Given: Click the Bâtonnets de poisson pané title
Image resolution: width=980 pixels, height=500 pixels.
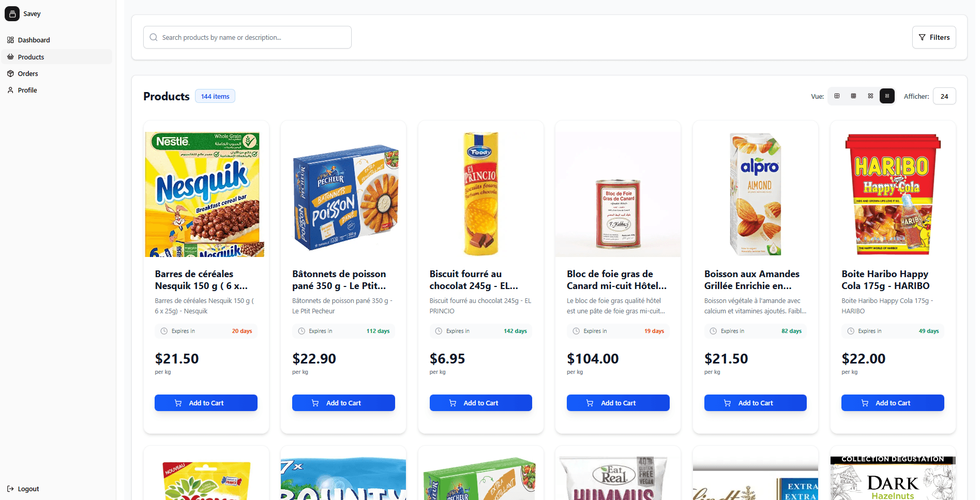Looking at the screenshot, I should pyautogui.click(x=339, y=280).
